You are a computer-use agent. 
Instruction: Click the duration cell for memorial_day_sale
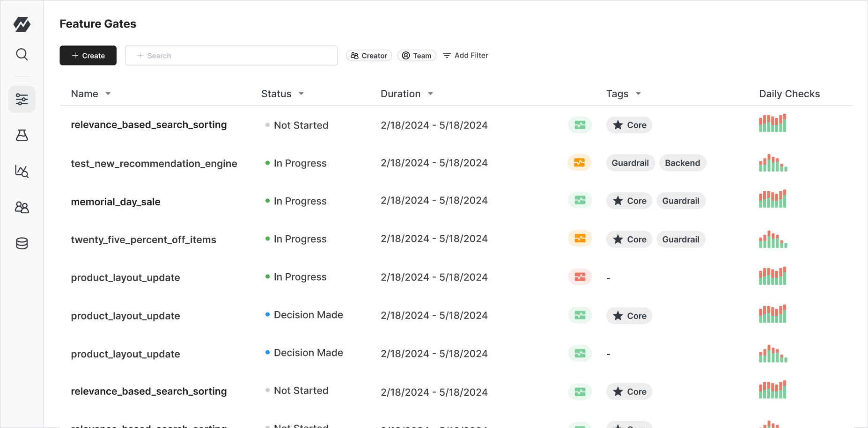tap(434, 200)
